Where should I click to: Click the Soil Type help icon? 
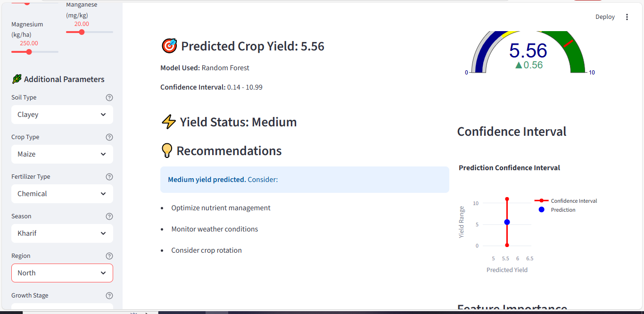point(109,98)
